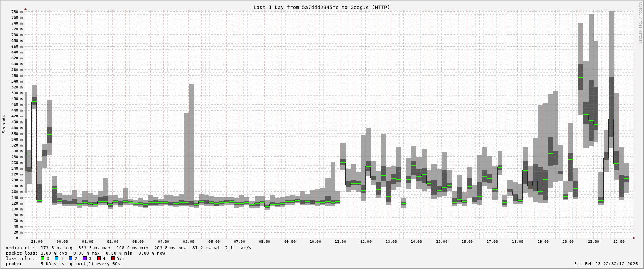The image size is (644, 269).
Task: Click the packet loss statistics line
Action: pyautogui.click(x=85, y=253)
